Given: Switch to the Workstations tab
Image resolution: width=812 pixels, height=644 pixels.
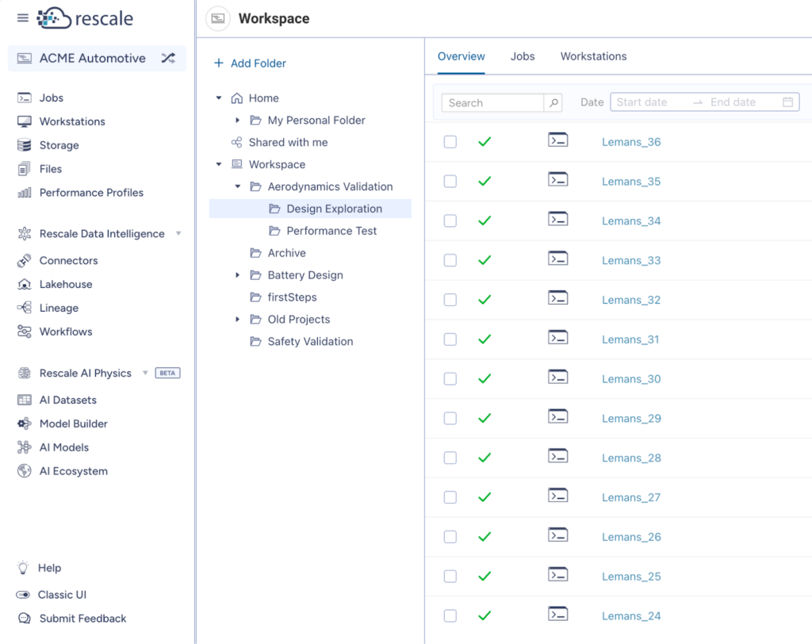Looking at the screenshot, I should pyautogui.click(x=593, y=56).
